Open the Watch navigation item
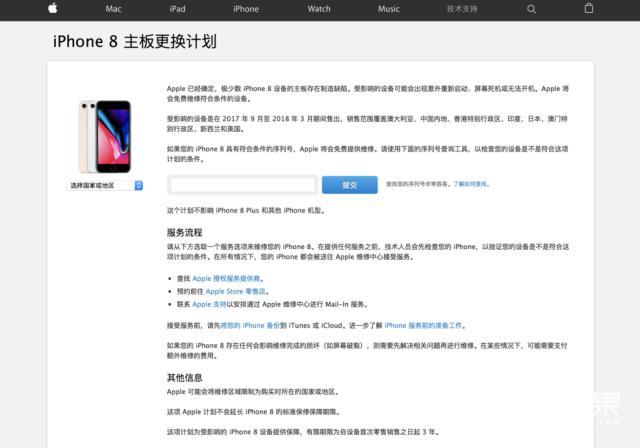This screenshot has width=640, height=448. click(319, 9)
